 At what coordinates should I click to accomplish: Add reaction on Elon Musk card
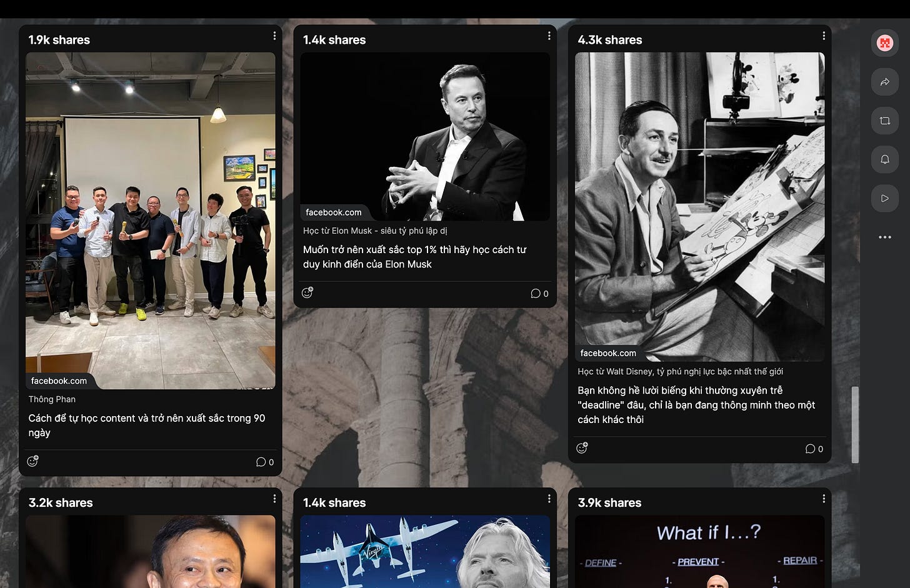(307, 292)
